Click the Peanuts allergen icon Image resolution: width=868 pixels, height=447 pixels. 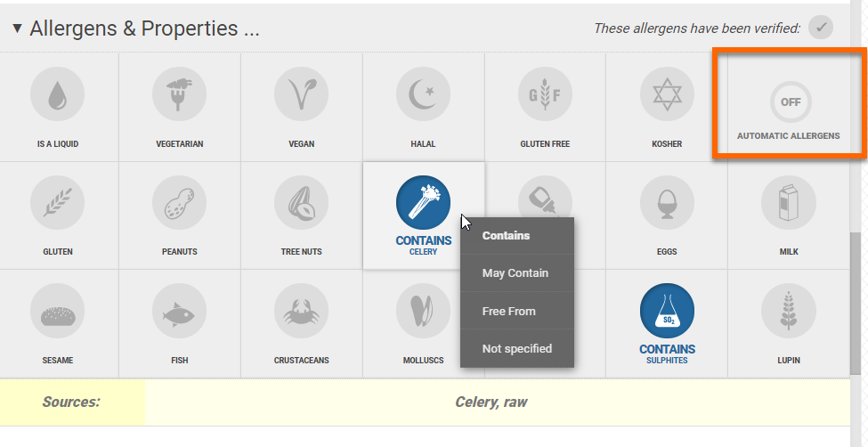click(x=179, y=203)
